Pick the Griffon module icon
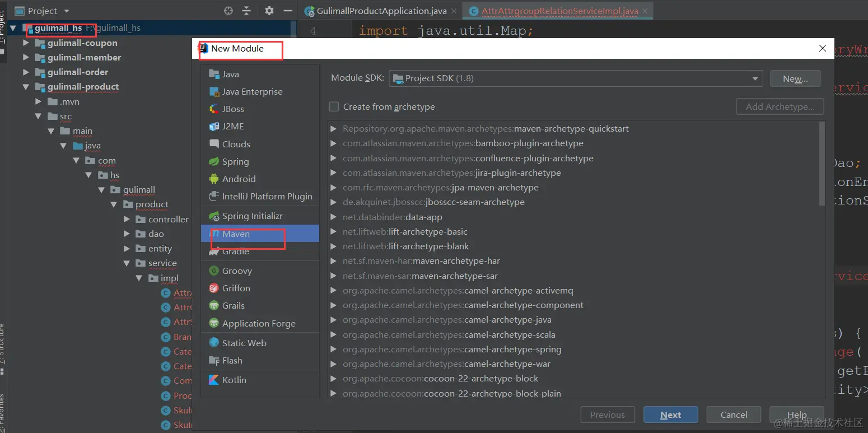868x433 pixels. pos(213,288)
